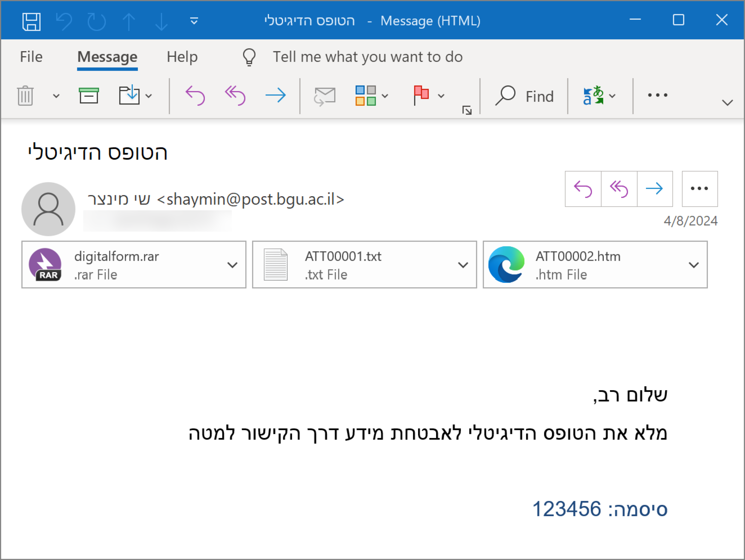Click the red Follow Up flag
The image size is (745, 560).
coord(421,95)
